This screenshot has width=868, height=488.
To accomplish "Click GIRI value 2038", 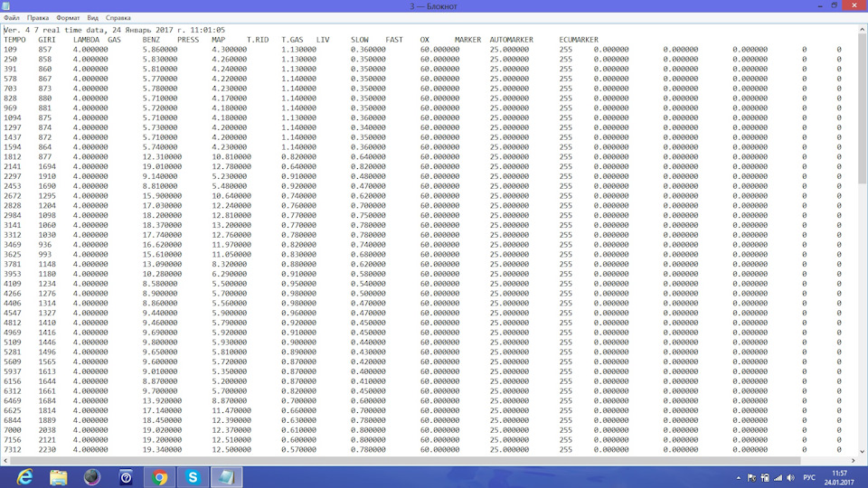I will (x=47, y=430).
